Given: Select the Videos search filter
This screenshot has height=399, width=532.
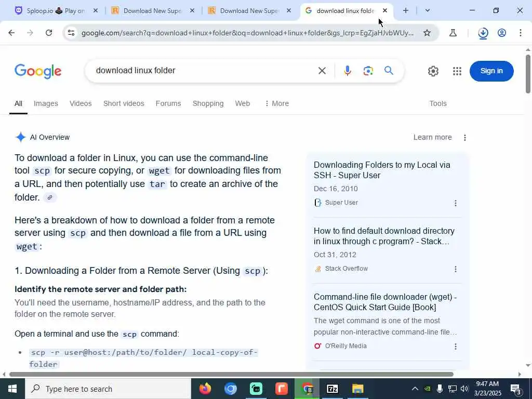Looking at the screenshot, I should [x=81, y=103].
